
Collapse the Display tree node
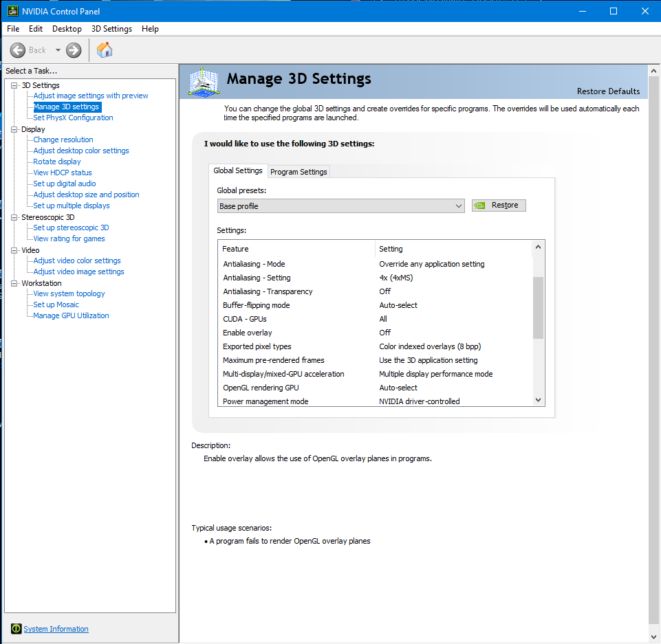point(14,129)
